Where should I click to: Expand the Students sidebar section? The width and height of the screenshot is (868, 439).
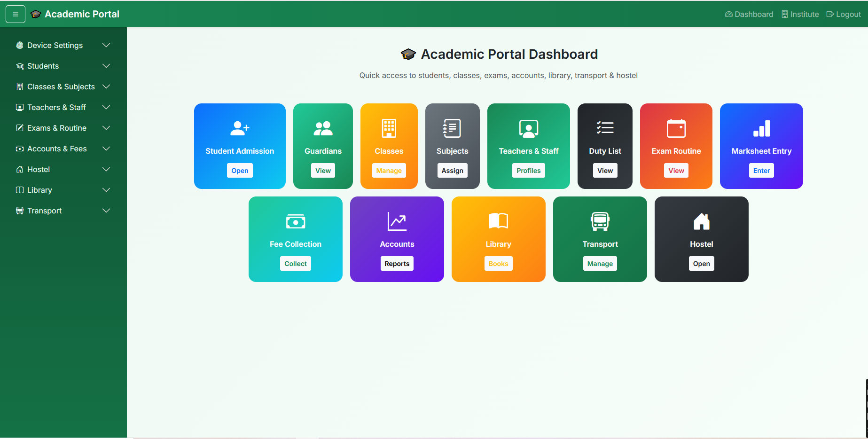click(x=106, y=66)
